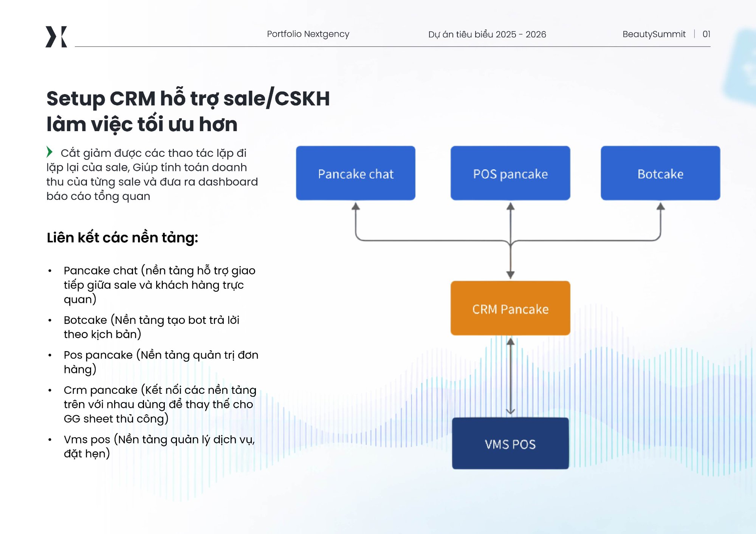Toggle the bullet next to Pancake chat description
The image size is (756, 534).
[x=50, y=270]
